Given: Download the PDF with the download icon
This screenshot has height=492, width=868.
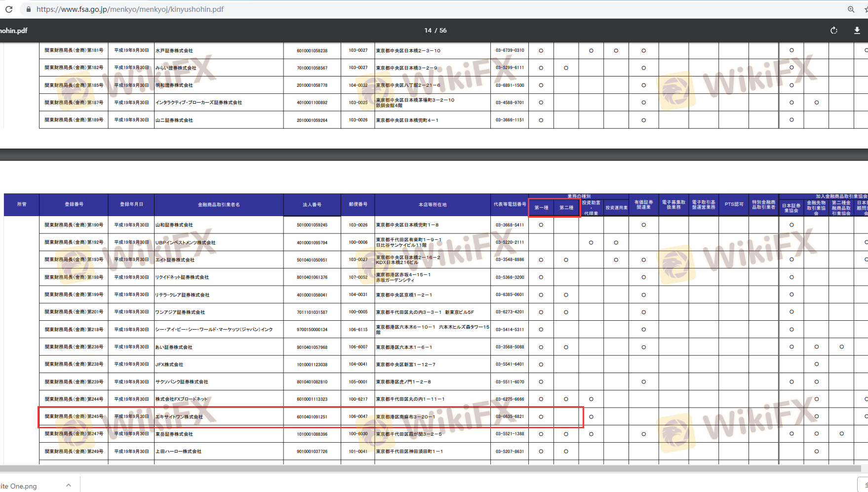Looking at the screenshot, I should pyautogui.click(x=857, y=31).
